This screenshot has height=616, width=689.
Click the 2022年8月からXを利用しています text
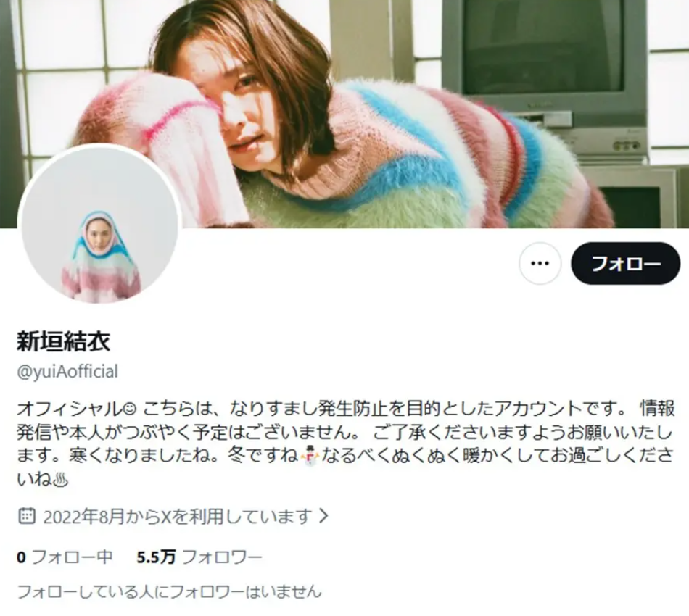pyautogui.click(x=178, y=516)
